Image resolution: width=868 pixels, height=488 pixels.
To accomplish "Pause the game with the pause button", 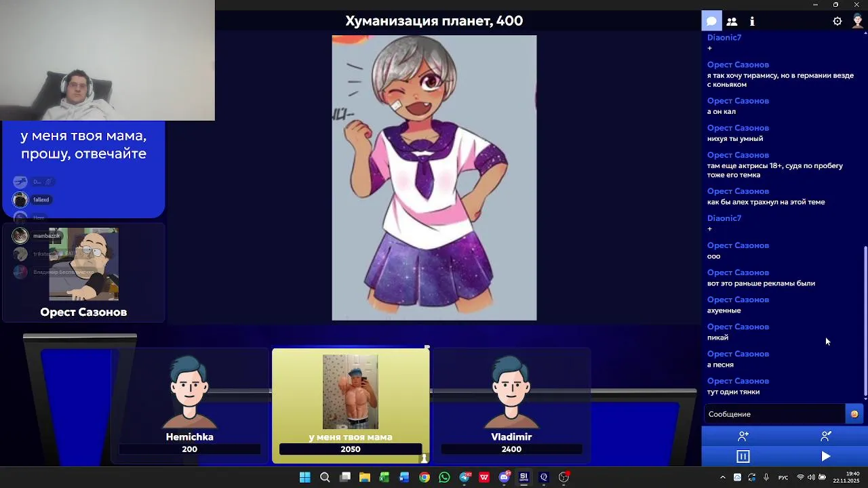I will (x=743, y=456).
